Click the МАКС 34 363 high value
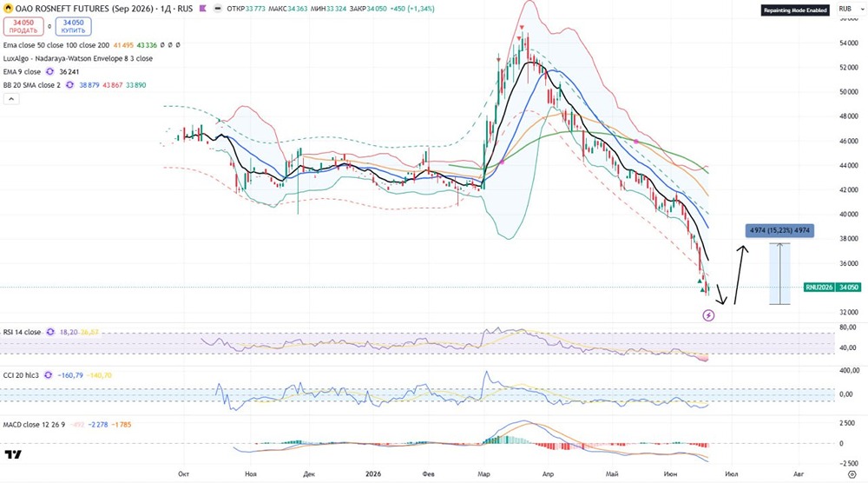 coord(287,9)
